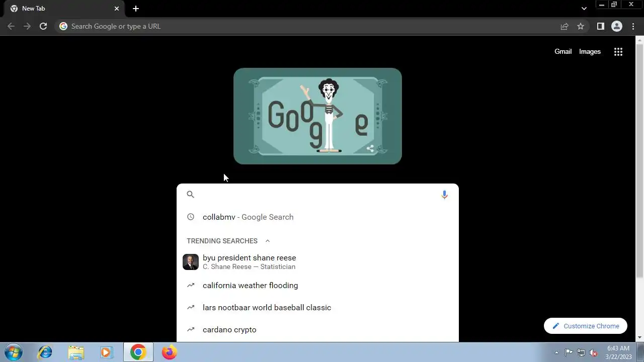Viewport: 644px width, 362px height.
Task: Click Shane Reese portrait thumbnail
Action: point(191,262)
